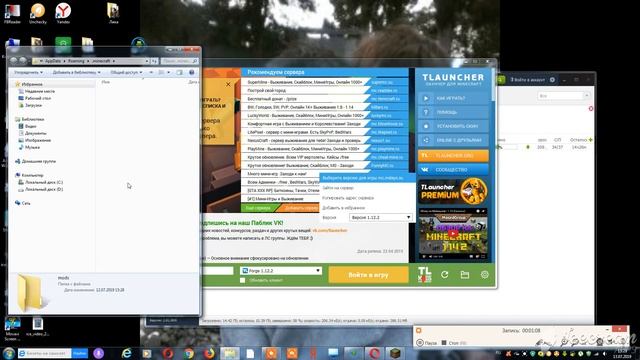
Task: Click the Unchecky desktop icon
Action: (x=38, y=13)
